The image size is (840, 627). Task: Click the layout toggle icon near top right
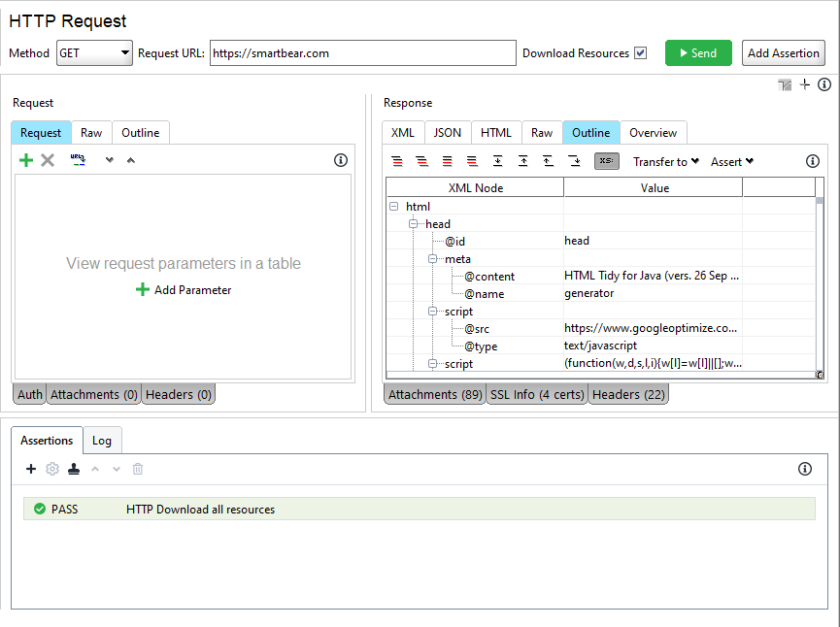(785, 84)
